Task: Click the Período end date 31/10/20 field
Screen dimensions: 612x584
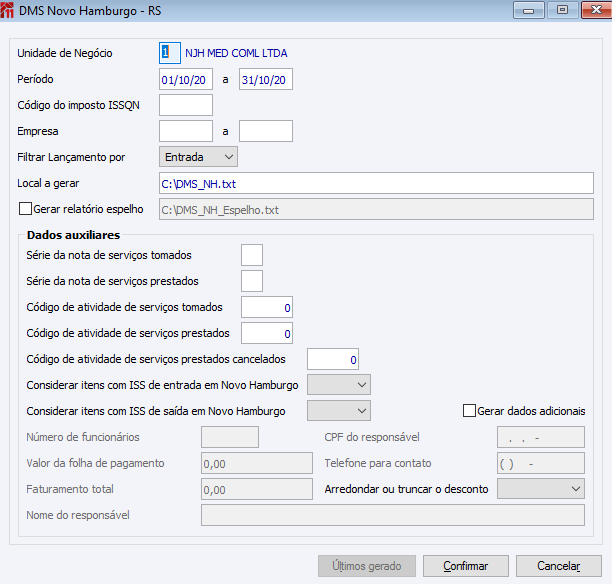Action: 266,79
